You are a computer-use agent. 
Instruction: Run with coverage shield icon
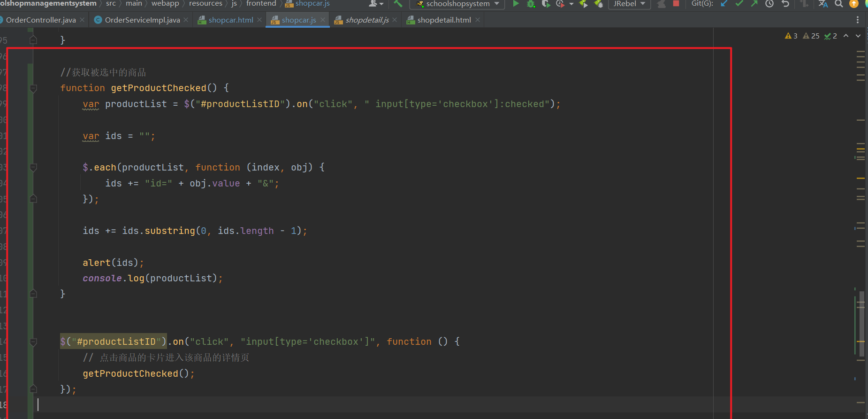click(x=546, y=4)
